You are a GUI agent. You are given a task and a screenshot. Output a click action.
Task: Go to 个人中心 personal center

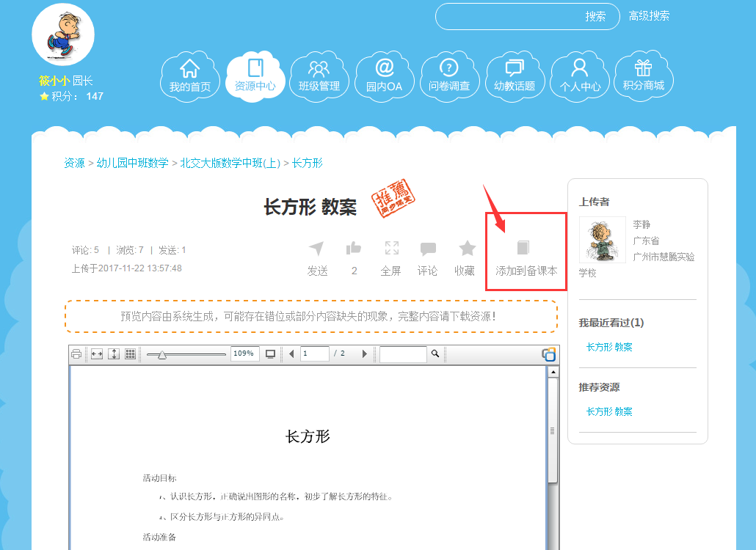tap(580, 76)
